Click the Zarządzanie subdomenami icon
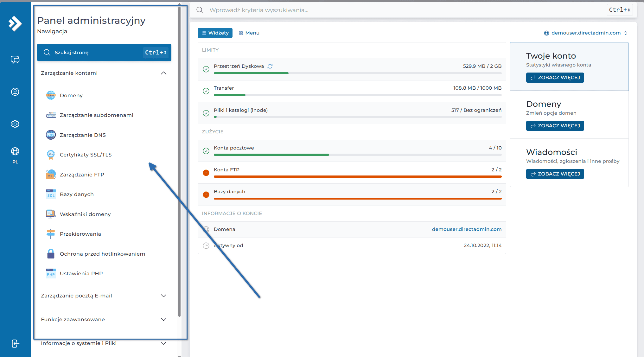Screen dimensions: 644x357 click(51, 115)
